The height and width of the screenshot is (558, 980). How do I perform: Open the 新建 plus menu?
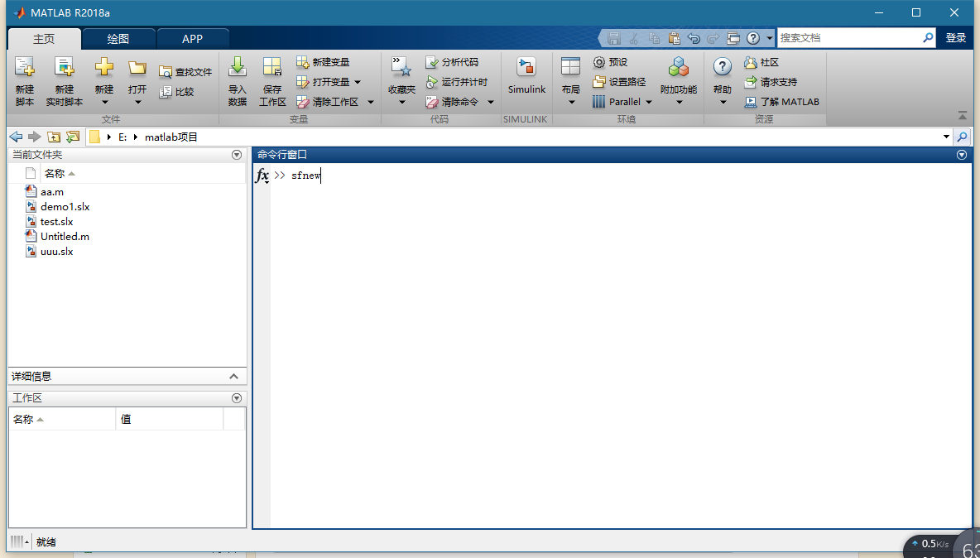(103, 81)
